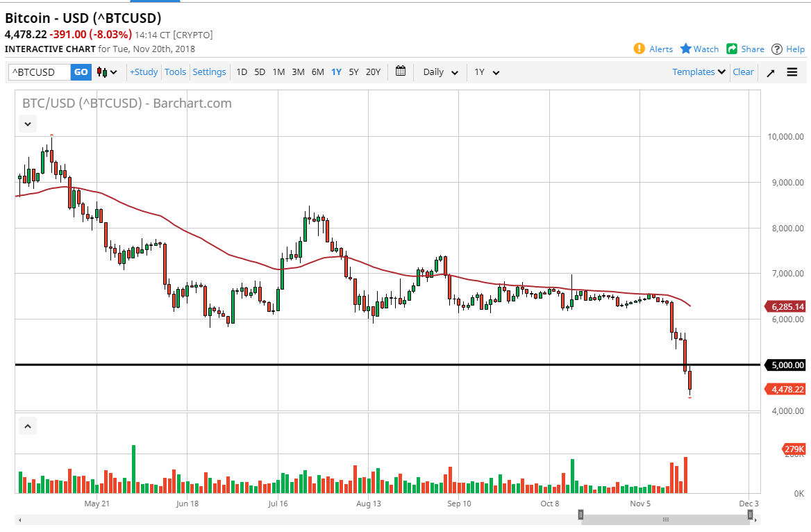This screenshot has height=532, width=811.
Task: Switch to the 5Y time range
Action: [353, 72]
